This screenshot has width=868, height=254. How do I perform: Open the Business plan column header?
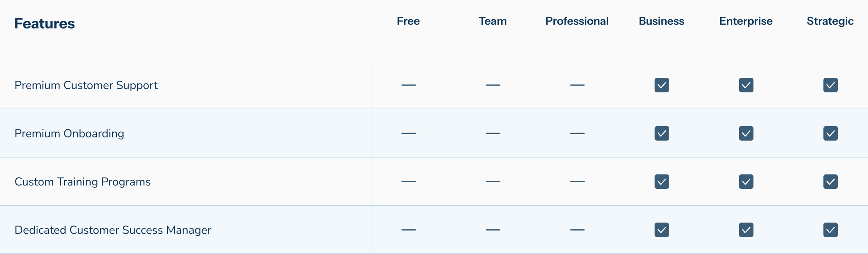[x=662, y=21]
